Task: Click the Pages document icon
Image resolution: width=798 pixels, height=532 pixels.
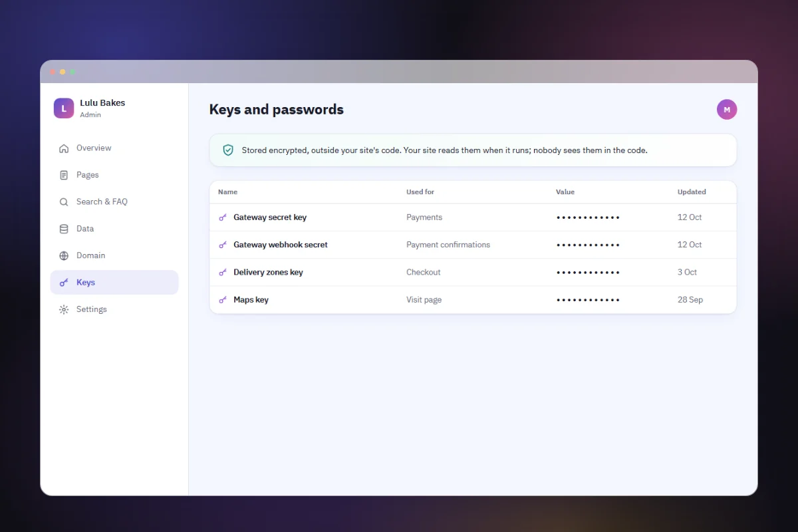Action: click(64, 175)
